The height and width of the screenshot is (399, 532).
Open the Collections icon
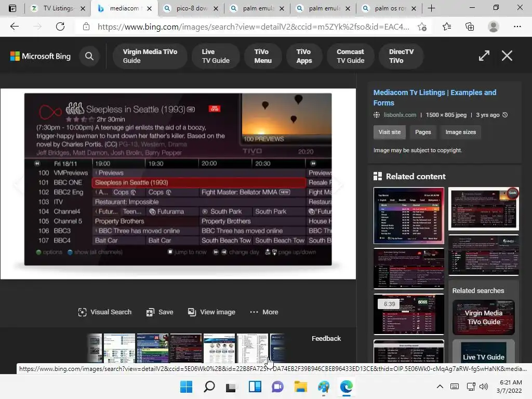(470, 26)
